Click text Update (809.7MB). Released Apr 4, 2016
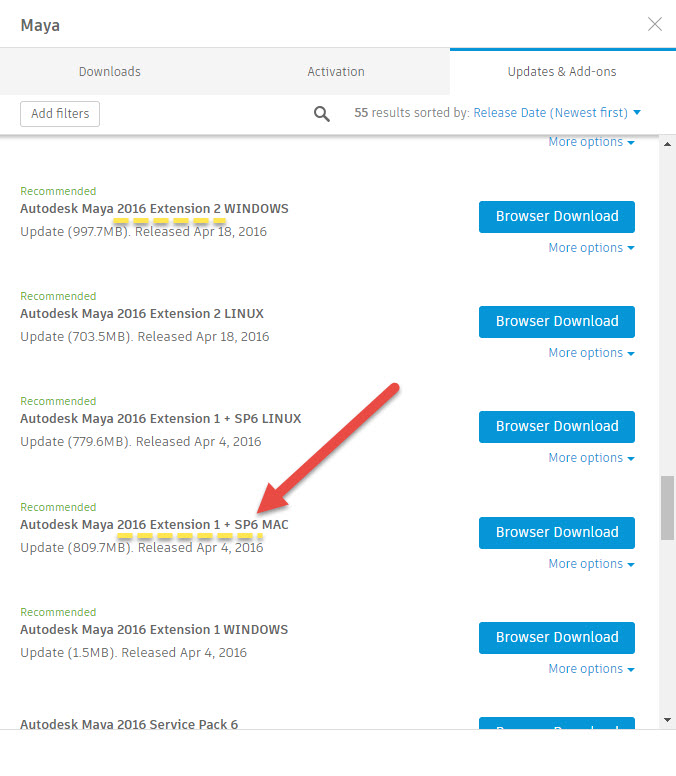The width and height of the screenshot is (676, 776). [142, 548]
